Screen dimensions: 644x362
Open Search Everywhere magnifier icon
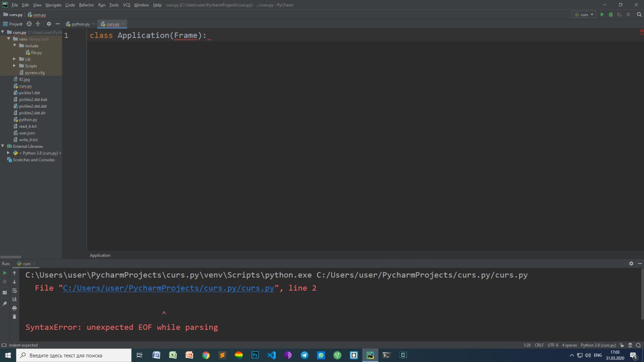[638, 15]
